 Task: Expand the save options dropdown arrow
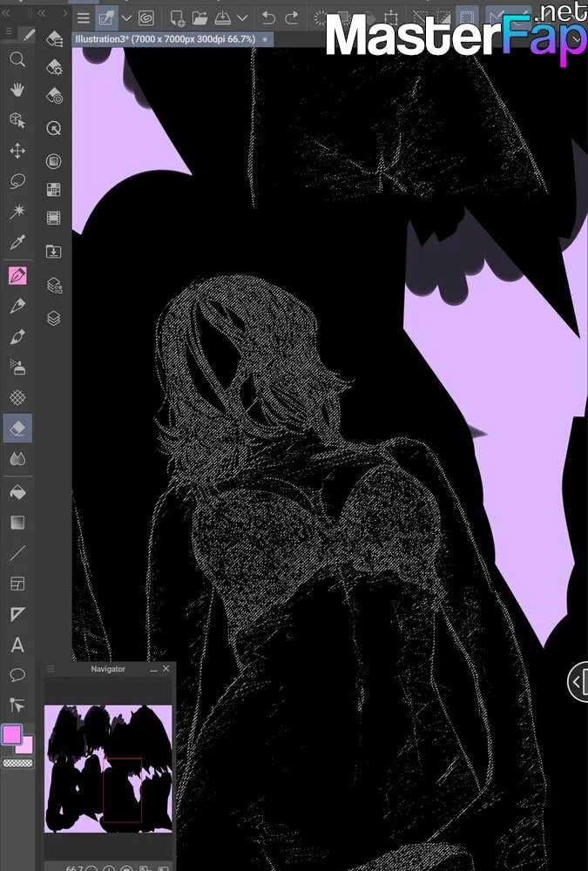(242, 17)
